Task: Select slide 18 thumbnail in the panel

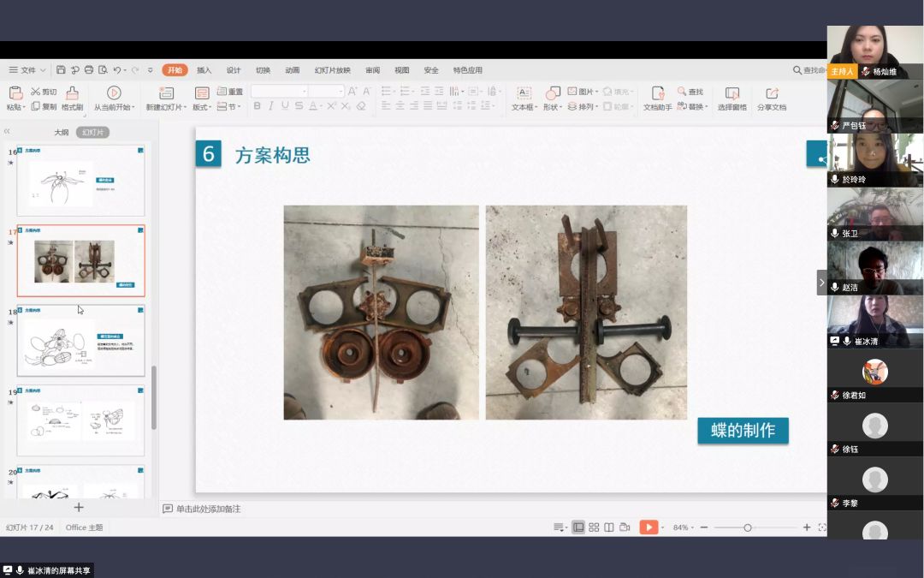Action: pyautogui.click(x=81, y=343)
